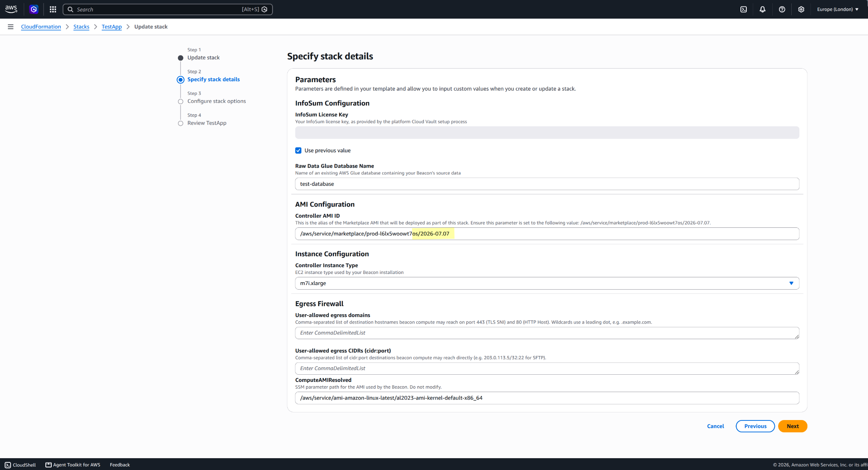Click the Specify stack details heading
The image size is (868, 470).
click(x=330, y=56)
